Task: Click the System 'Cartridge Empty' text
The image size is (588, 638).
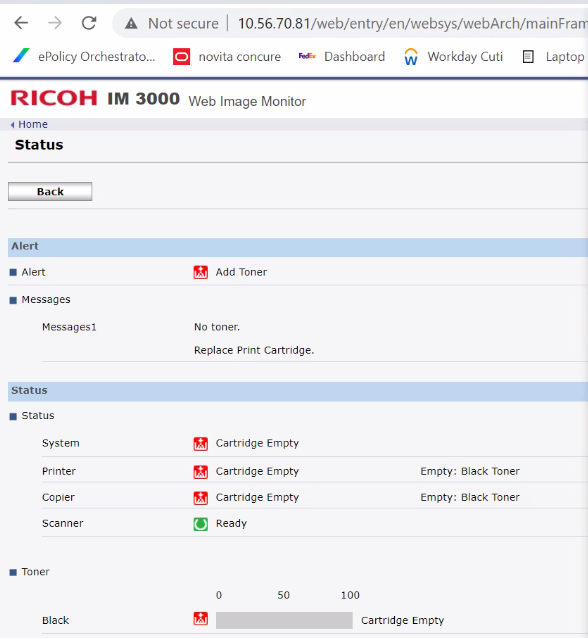Action: click(257, 444)
